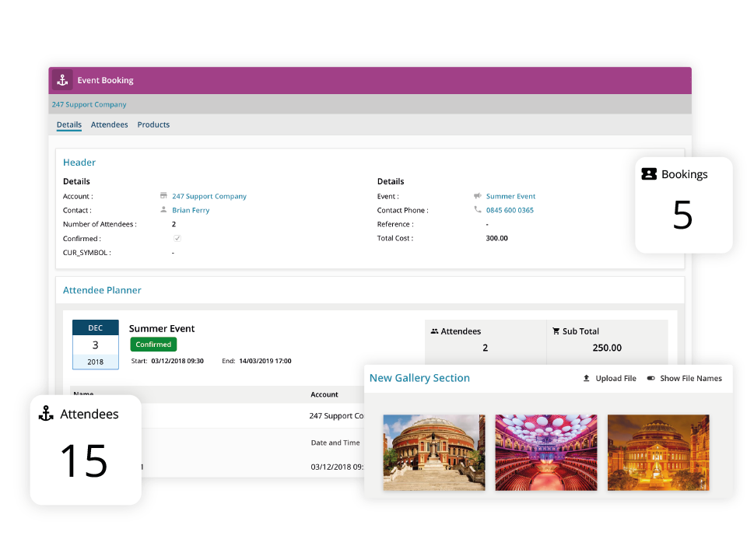
Task: Click the account building icon beside 247 Support Company
Action: [x=163, y=196]
